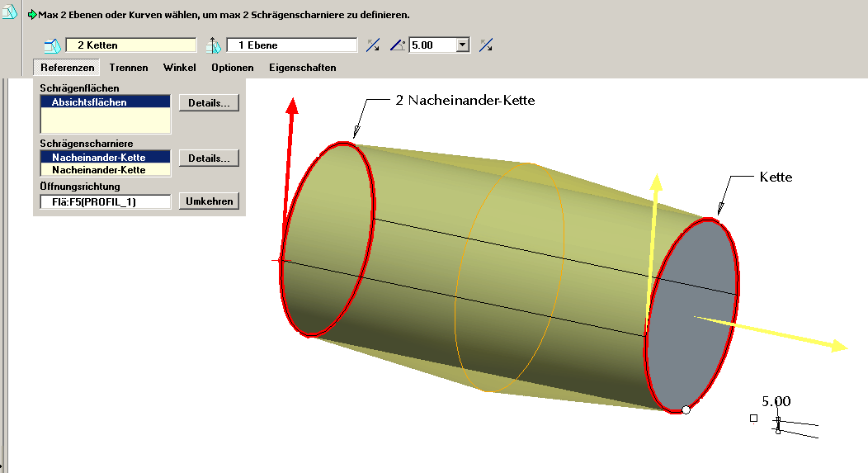Screen dimensions: 868x473
Task: Click the white drag handle on right chain
Action: pyautogui.click(x=686, y=410)
